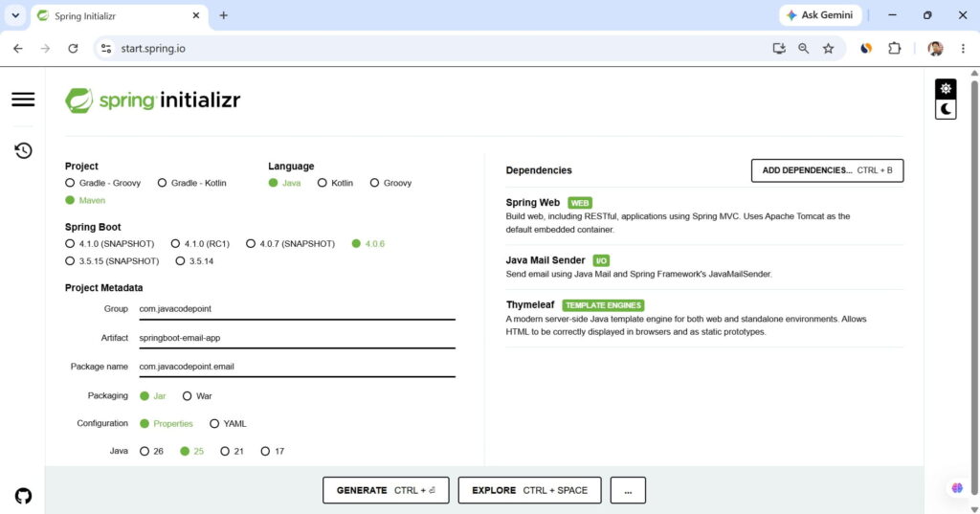This screenshot has height=514, width=980.
Task: Select Java version 21
Action: click(232, 451)
